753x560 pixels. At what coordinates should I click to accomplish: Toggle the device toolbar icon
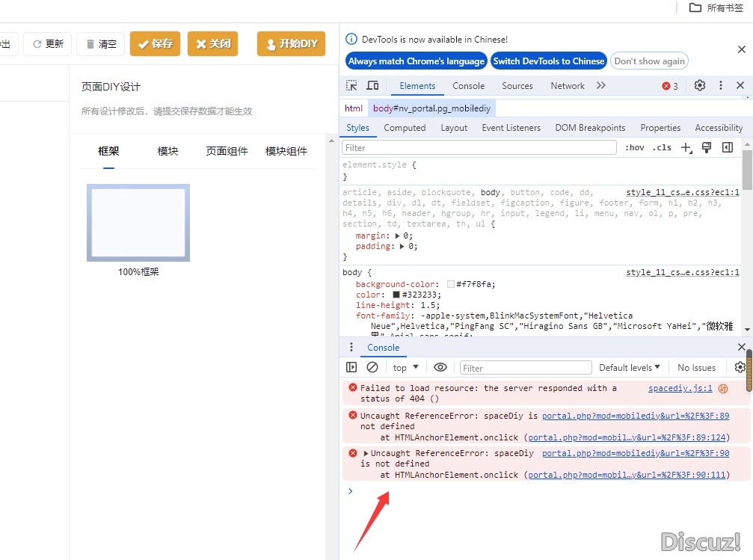click(372, 85)
